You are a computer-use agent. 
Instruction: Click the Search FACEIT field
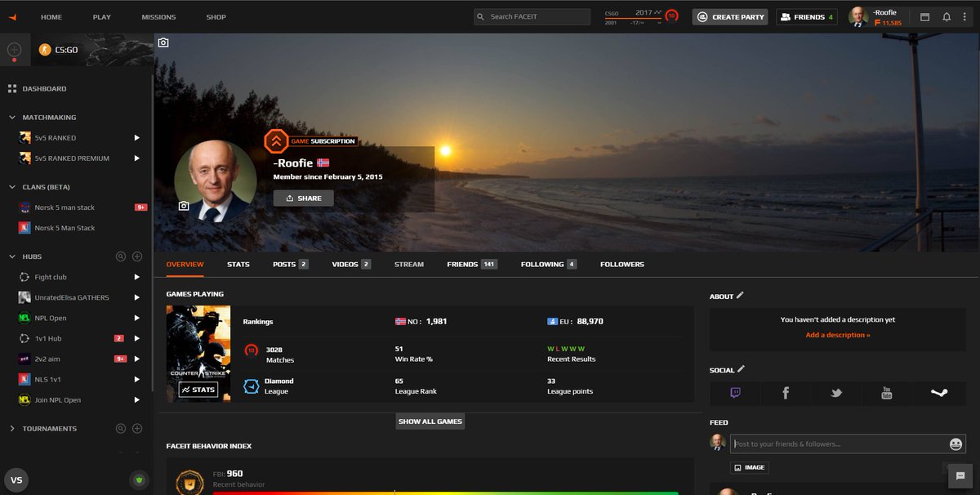coord(532,16)
